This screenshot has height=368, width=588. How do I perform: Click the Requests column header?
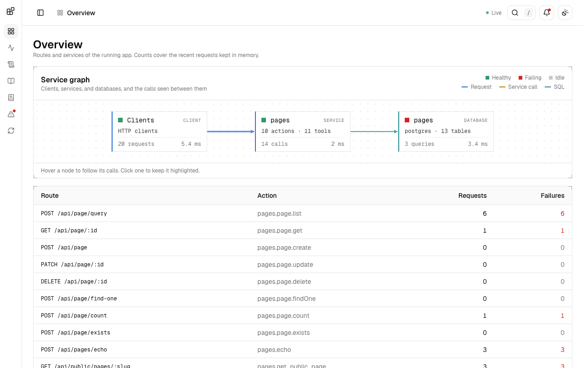(x=472, y=195)
